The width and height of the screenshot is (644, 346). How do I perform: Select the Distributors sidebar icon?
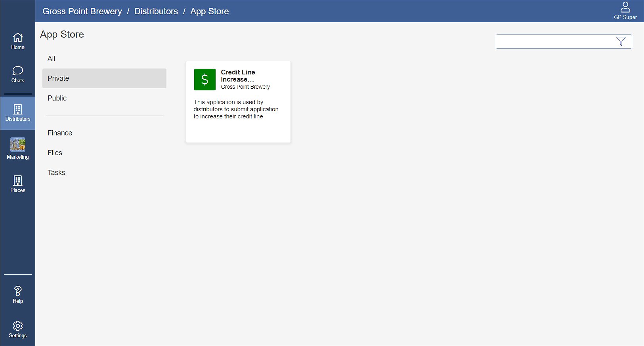[x=17, y=113]
